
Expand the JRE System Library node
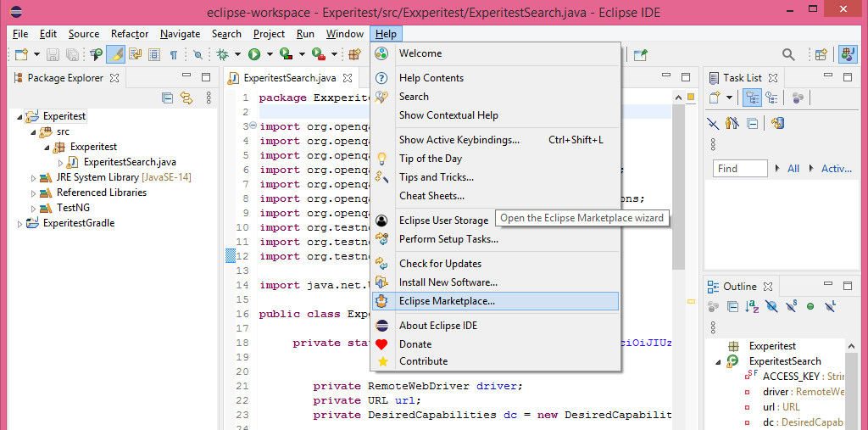[34, 178]
